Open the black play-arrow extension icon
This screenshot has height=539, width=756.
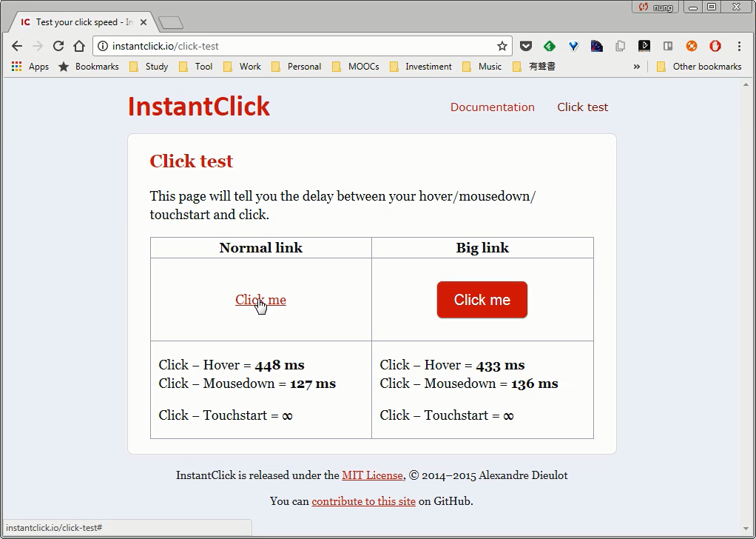point(644,47)
